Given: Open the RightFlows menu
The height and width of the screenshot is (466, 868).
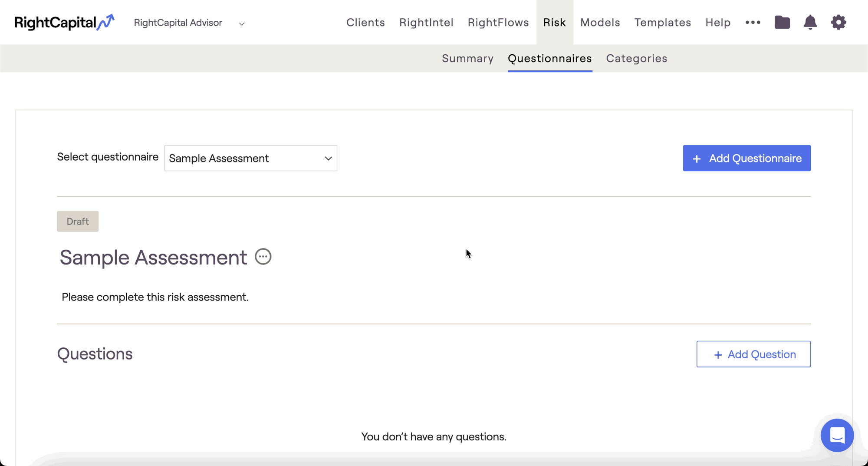Looking at the screenshot, I should (x=498, y=22).
